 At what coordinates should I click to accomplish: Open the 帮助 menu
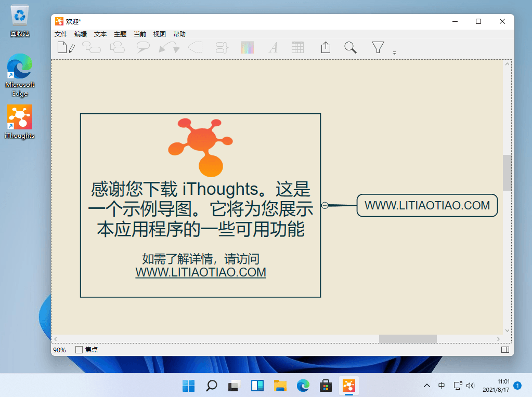[179, 34]
